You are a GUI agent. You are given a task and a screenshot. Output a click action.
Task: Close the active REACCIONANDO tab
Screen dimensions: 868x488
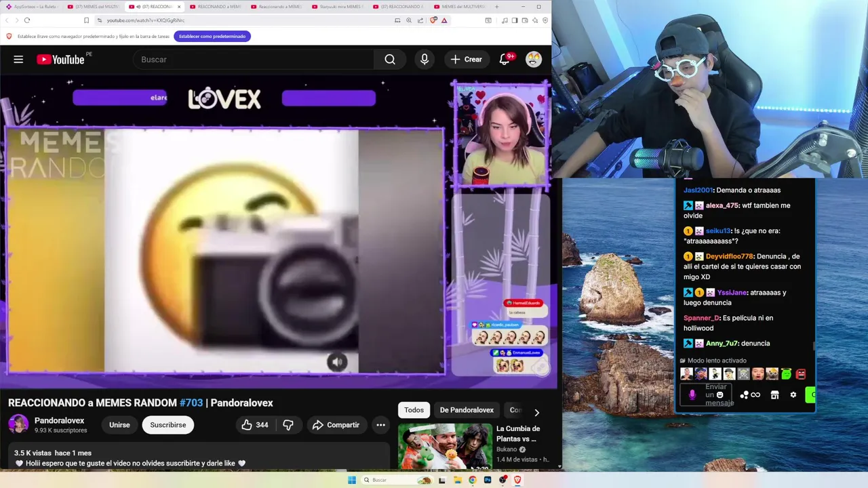[x=179, y=7]
